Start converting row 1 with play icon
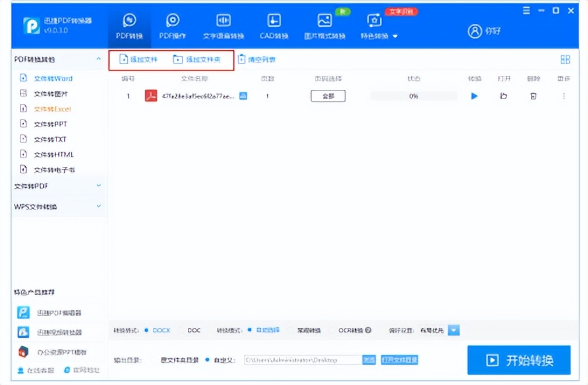 (x=474, y=96)
